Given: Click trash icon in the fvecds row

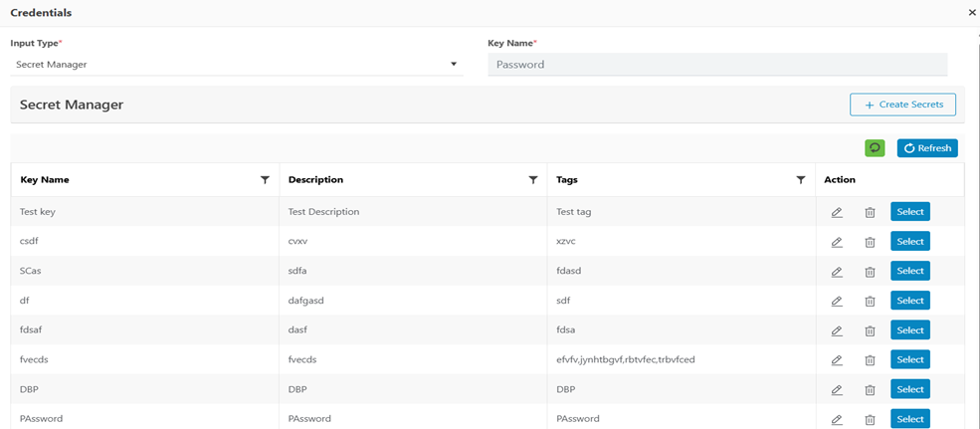Looking at the screenshot, I should (870, 360).
